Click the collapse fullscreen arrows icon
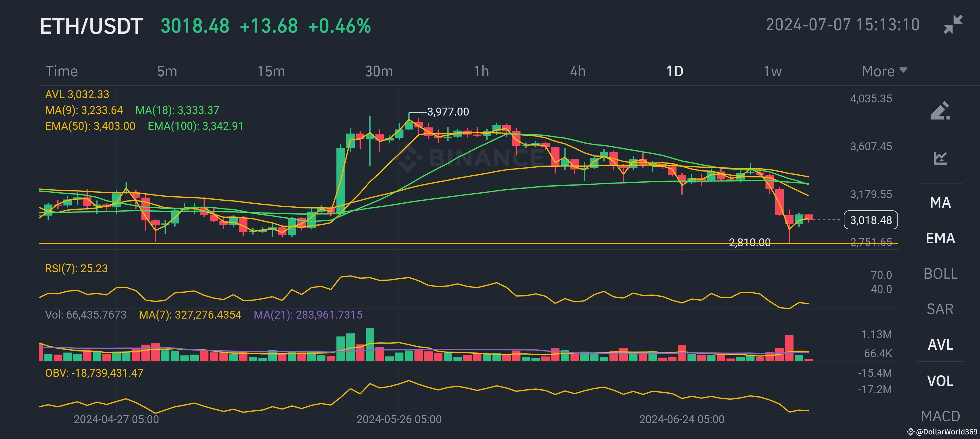 pyautogui.click(x=953, y=25)
